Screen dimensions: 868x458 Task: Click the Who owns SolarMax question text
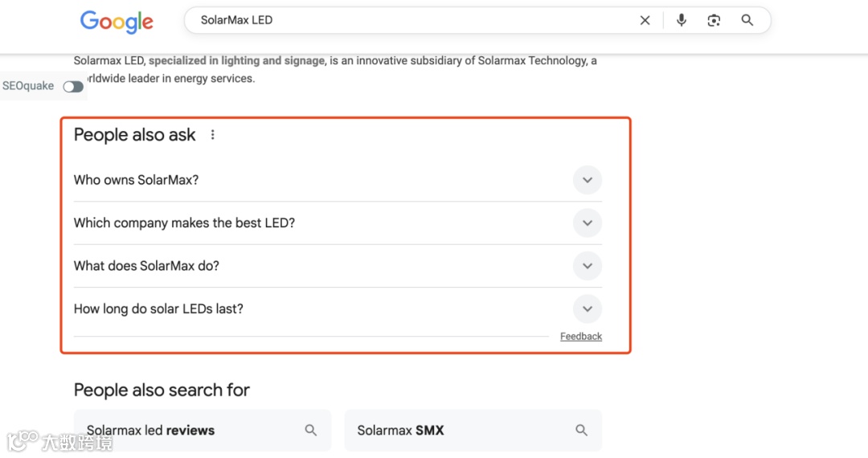pyautogui.click(x=136, y=180)
